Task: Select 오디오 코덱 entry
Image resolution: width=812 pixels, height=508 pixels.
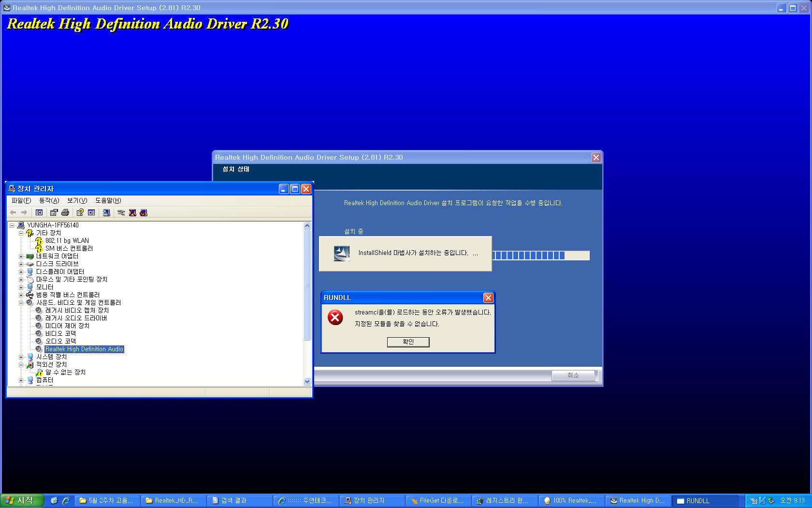Action: pyautogui.click(x=61, y=341)
